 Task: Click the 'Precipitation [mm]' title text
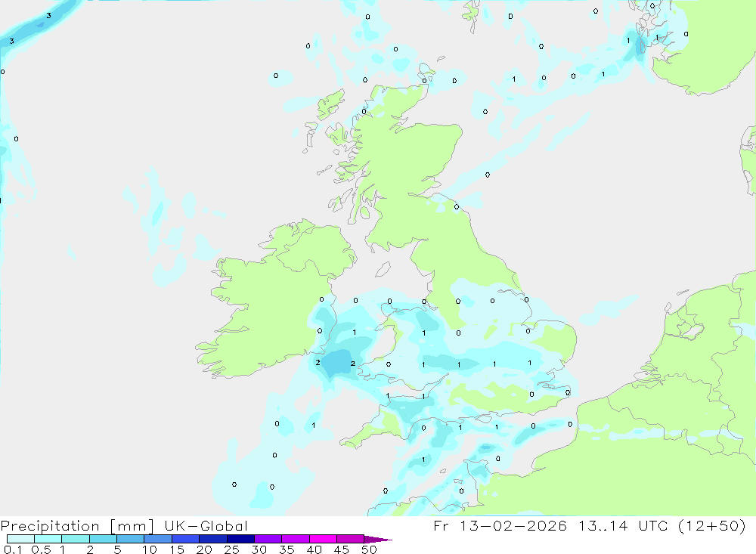[77, 526]
